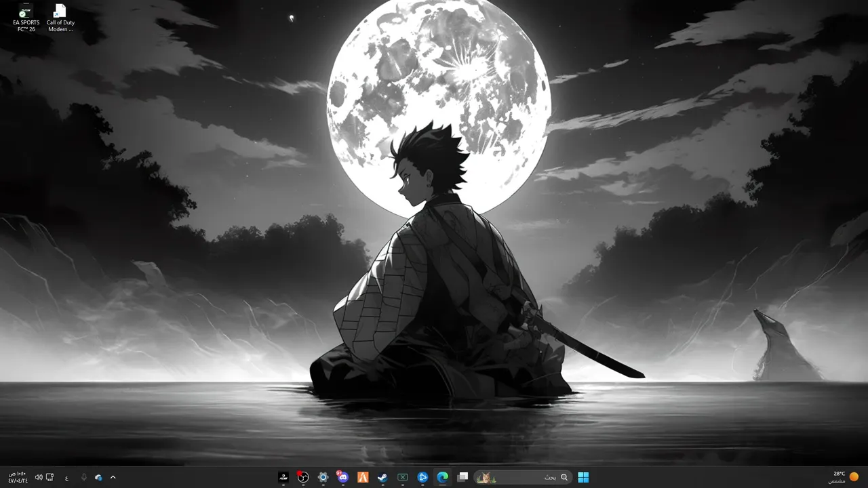This screenshot has width=868, height=488.
Task: Open the green X app in taskbar
Action: click(402, 477)
